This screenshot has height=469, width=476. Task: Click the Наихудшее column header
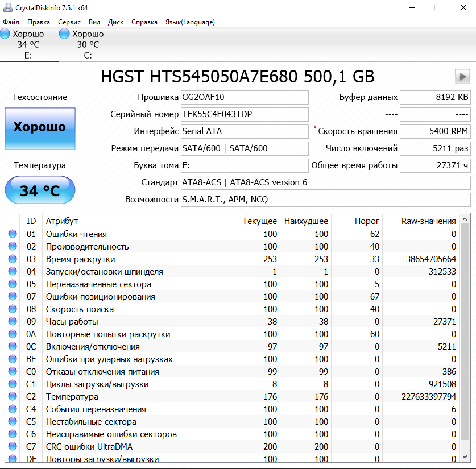click(x=306, y=221)
